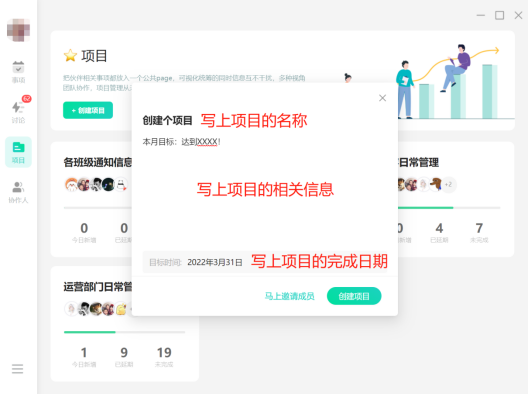This screenshot has width=528, height=394.
Task: Click the yellow star next to 项目
Action: click(x=70, y=56)
